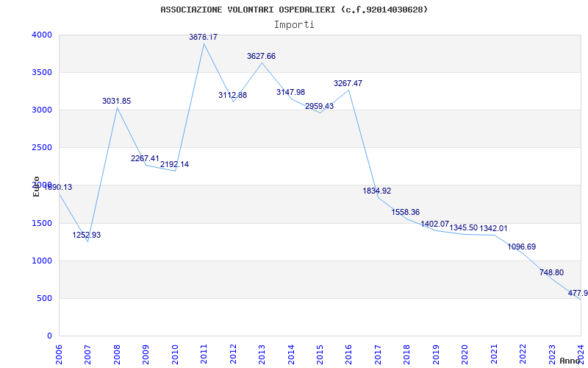Click the 2010 year axis label
The image size is (588, 368).
(x=175, y=353)
